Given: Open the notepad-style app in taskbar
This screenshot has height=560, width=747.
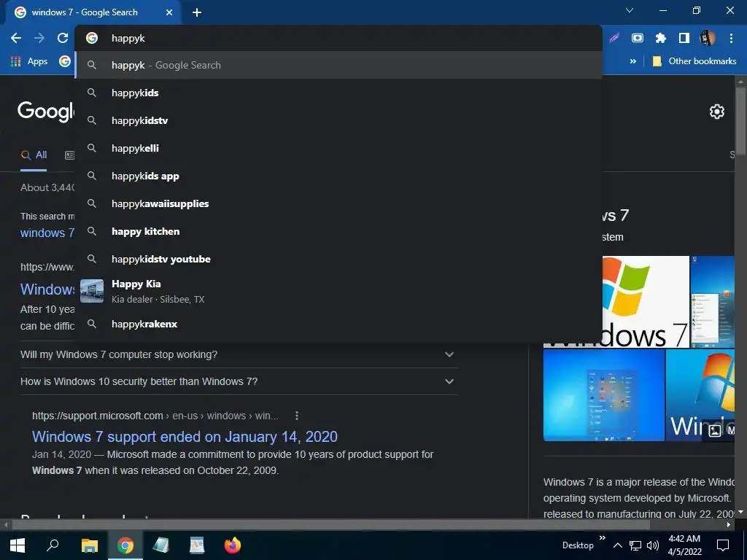Looking at the screenshot, I should (161, 545).
